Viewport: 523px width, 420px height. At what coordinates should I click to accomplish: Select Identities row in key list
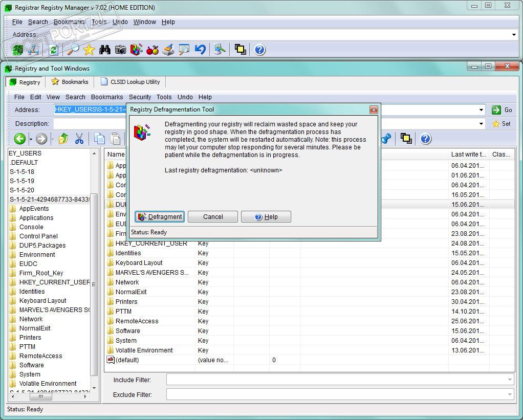tap(310, 253)
